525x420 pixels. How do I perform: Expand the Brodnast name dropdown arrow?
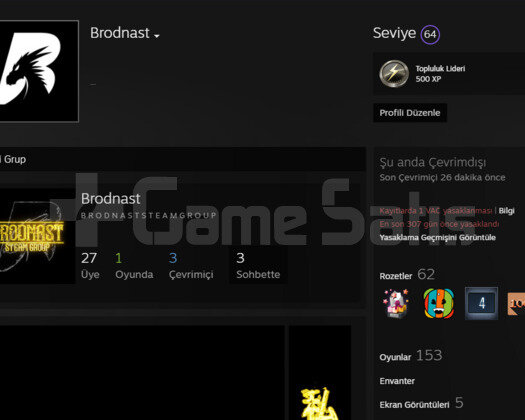click(x=157, y=36)
